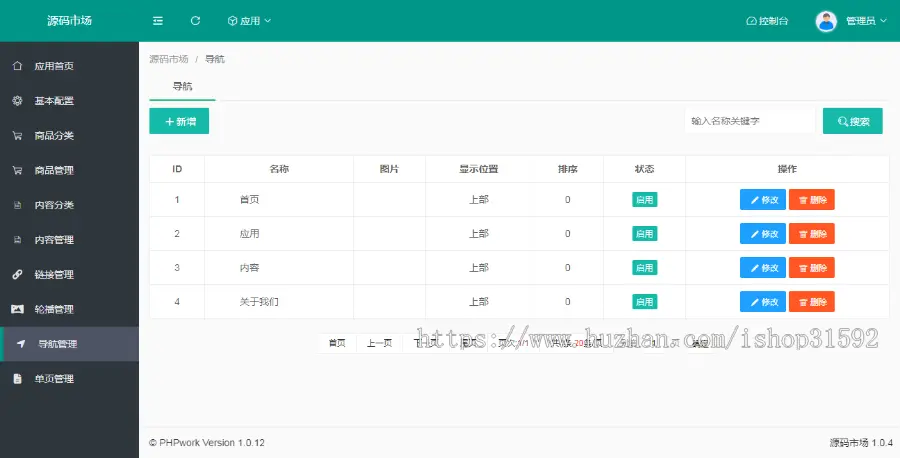Image resolution: width=900 pixels, height=458 pixels.
Task: Open 控制台 dashboard link
Action: (x=767, y=21)
